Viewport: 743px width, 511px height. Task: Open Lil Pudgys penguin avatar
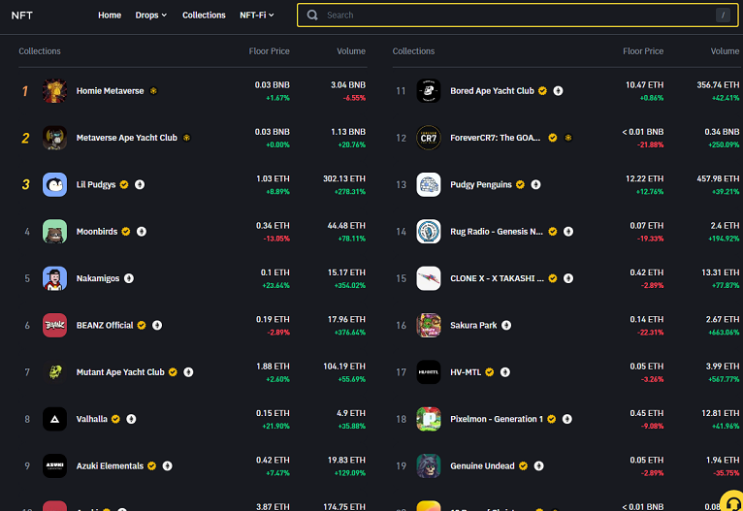point(54,184)
